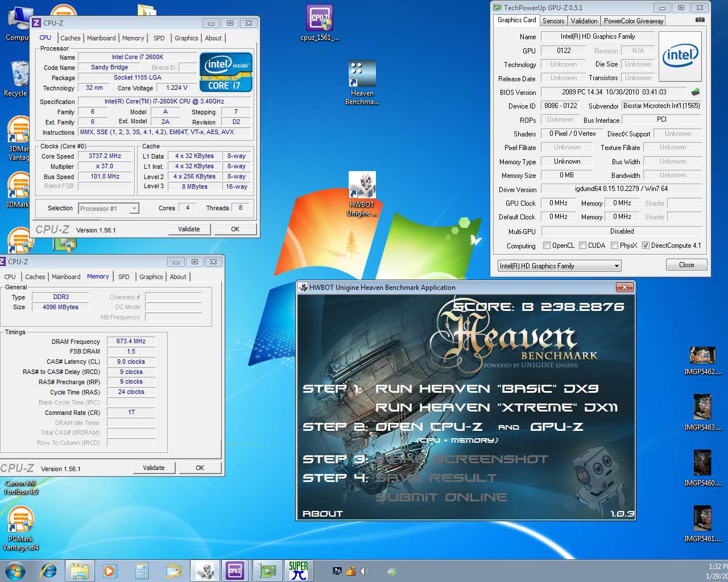The height and width of the screenshot is (582, 728).
Task: Open SPD tab in lower CPU-Z window
Action: click(x=124, y=277)
